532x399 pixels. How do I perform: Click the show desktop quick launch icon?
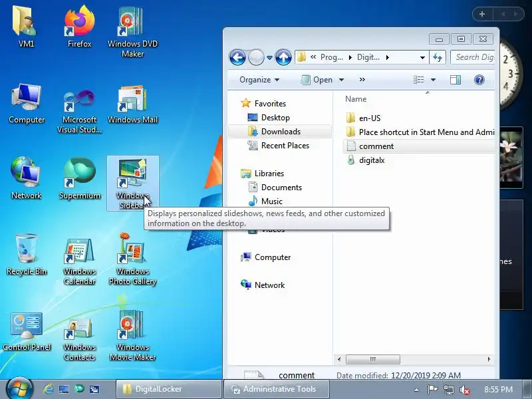point(63,389)
